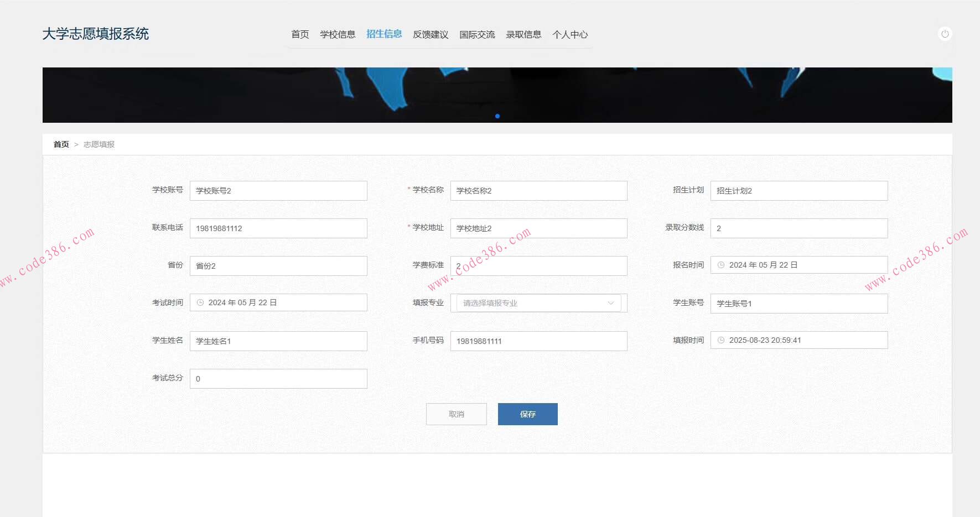View the 录取信息 section
The height and width of the screenshot is (517, 980).
(x=523, y=34)
